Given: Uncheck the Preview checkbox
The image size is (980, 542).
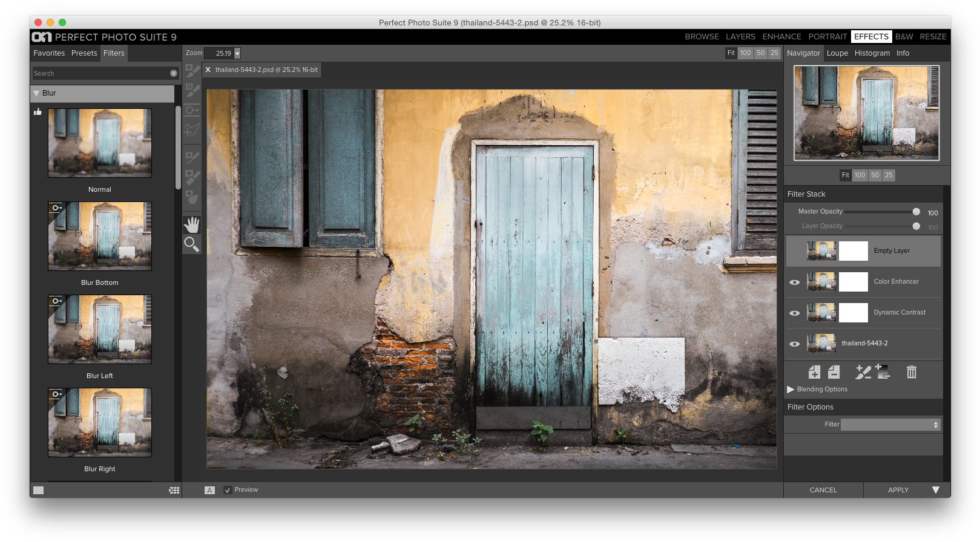Looking at the screenshot, I should coord(228,490).
